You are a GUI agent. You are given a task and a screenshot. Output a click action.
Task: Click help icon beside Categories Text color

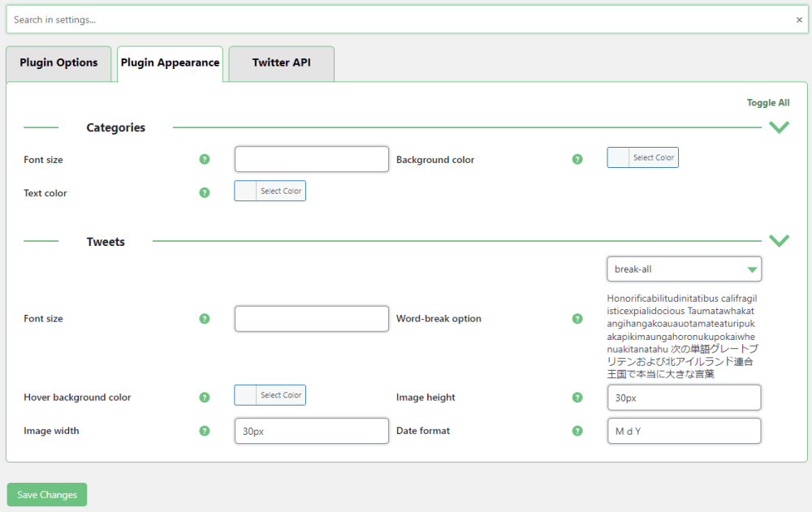coord(205,192)
